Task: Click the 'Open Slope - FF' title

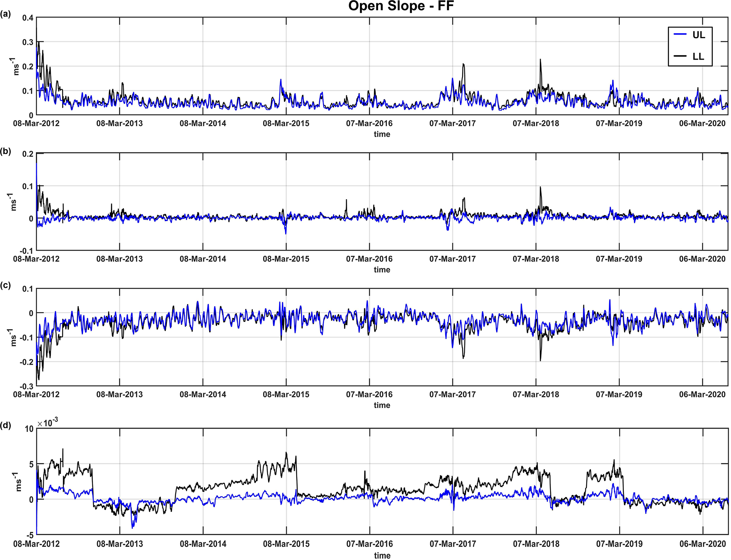Action: (401, 6)
